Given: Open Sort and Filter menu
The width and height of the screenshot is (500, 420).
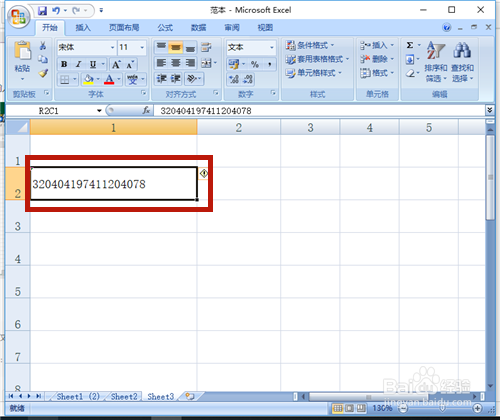Looking at the screenshot, I should [436, 62].
